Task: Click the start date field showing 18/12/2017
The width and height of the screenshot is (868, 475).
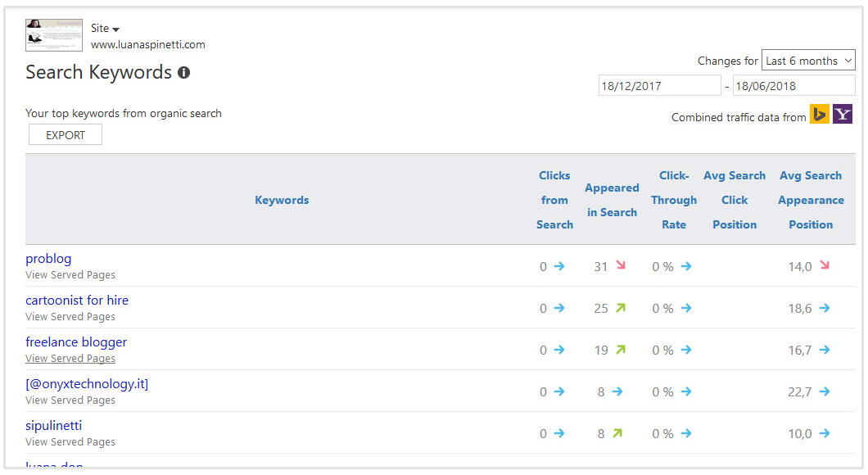Action: (659, 84)
